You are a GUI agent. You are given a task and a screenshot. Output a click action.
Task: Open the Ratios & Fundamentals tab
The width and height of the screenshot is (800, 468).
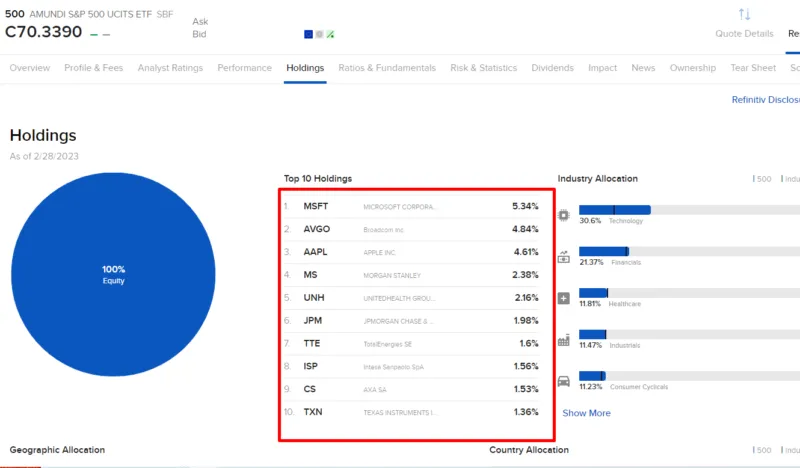(387, 68)
